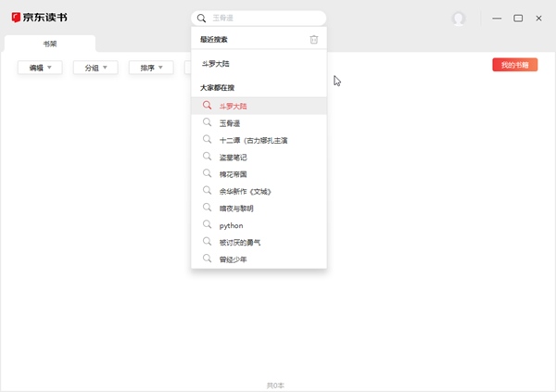556x392 pixels.
Task: Choose trending search 十二谭
Action: 259,140
